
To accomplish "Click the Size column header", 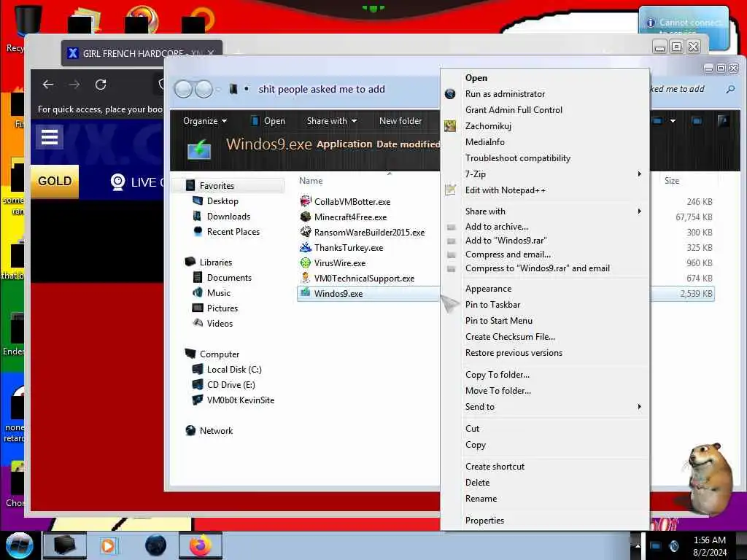I will click(672, 181).
